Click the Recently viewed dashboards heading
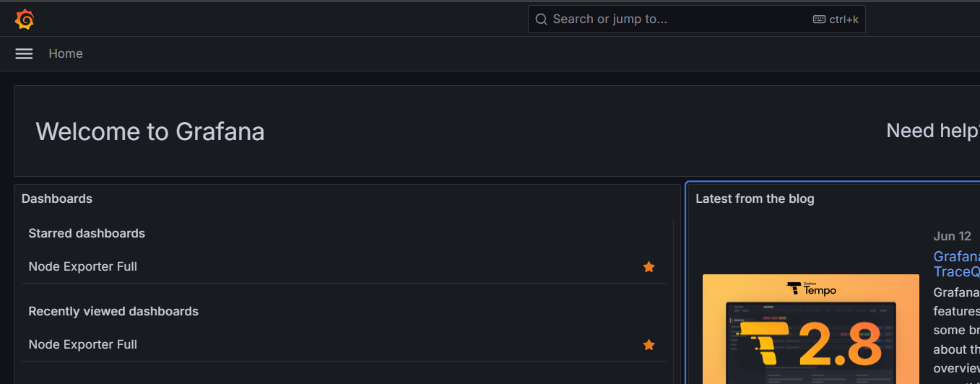This screenshot has width=980, height=384. tap(113, 311)
